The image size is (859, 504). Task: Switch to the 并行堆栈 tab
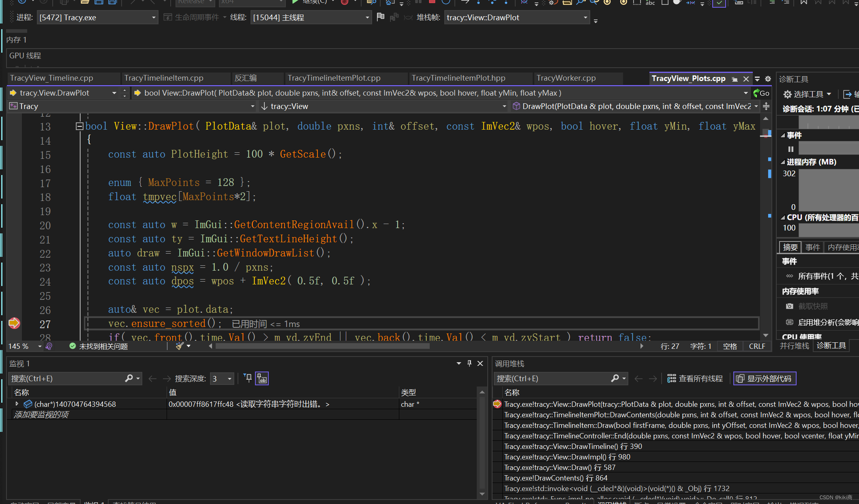(794, 346)
